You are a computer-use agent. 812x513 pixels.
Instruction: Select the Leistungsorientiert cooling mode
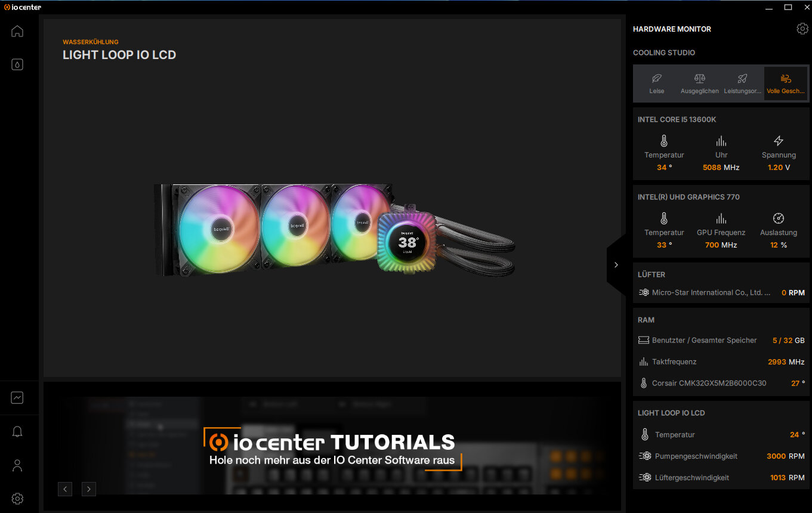pyautogui.click(x=743, y=84)
